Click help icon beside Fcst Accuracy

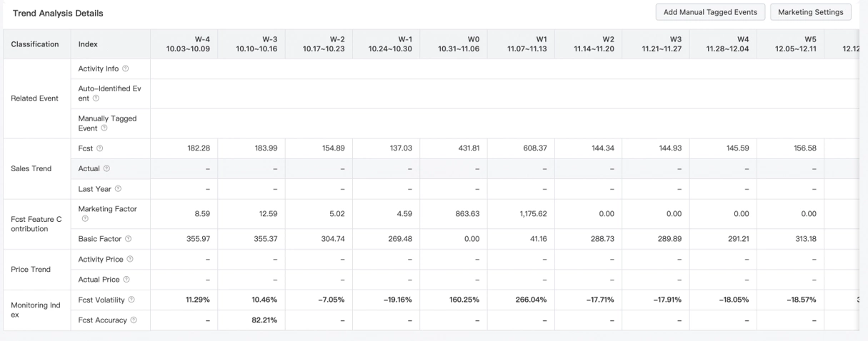click(x=134, y=320)
